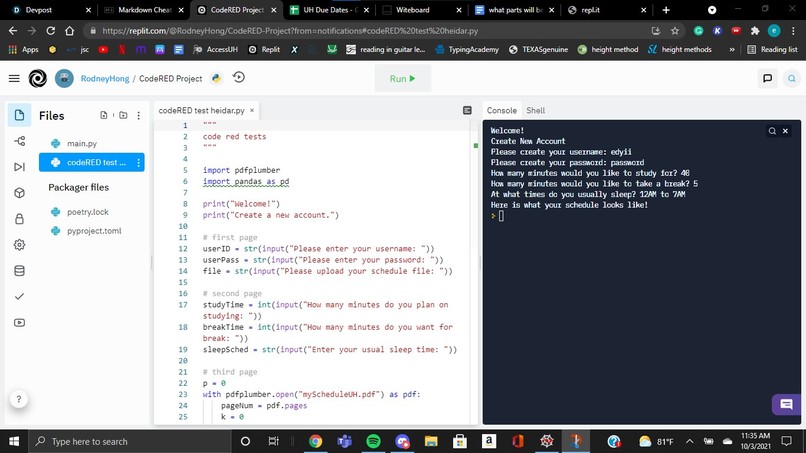806x453 pixels.
Task: Open the Secrets lock icon
Action: click(20, 219)
